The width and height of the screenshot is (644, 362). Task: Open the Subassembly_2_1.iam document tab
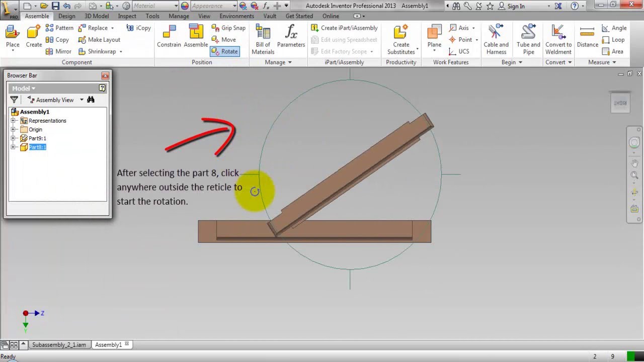[59, 344]
